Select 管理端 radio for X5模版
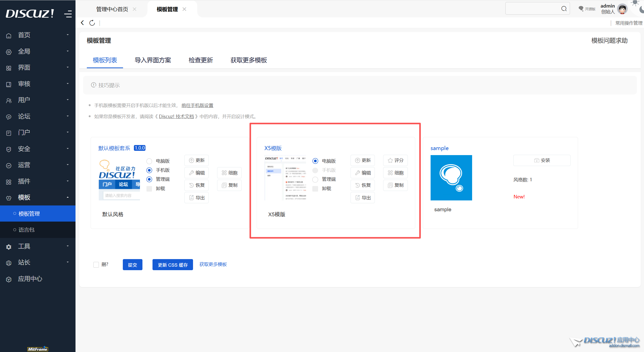The height and width of the screenshot is (352, 644). [x=315, y=179]
